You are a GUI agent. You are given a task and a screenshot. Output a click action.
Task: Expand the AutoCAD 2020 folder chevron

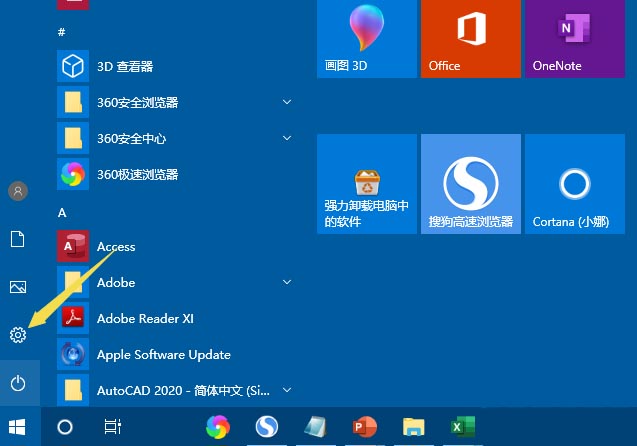(287, 390)
